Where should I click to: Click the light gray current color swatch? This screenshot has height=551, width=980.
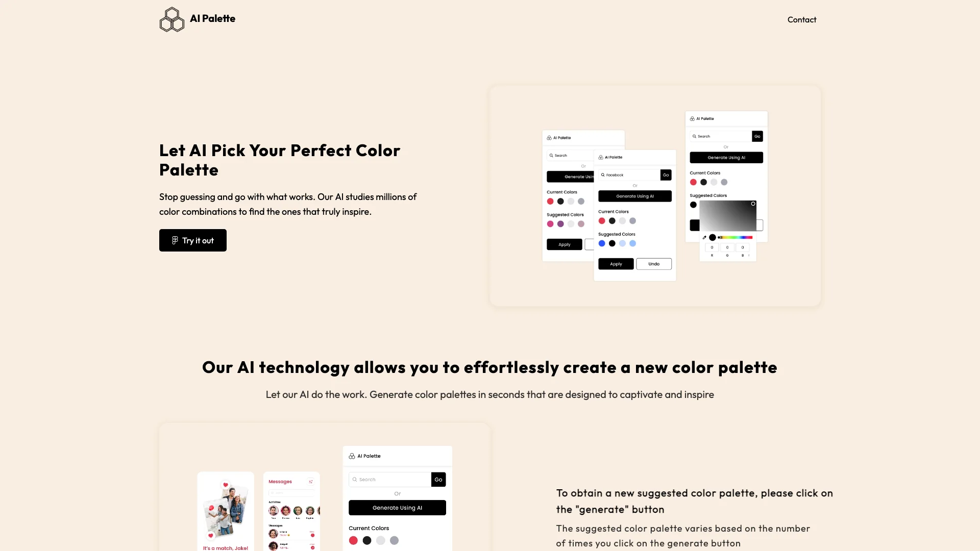(x=380, y=540)
